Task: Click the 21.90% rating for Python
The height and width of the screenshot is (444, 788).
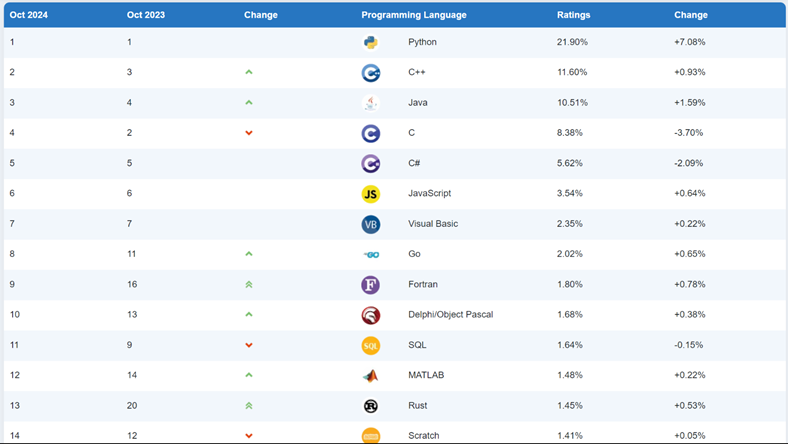Action: tap(572, 42)
